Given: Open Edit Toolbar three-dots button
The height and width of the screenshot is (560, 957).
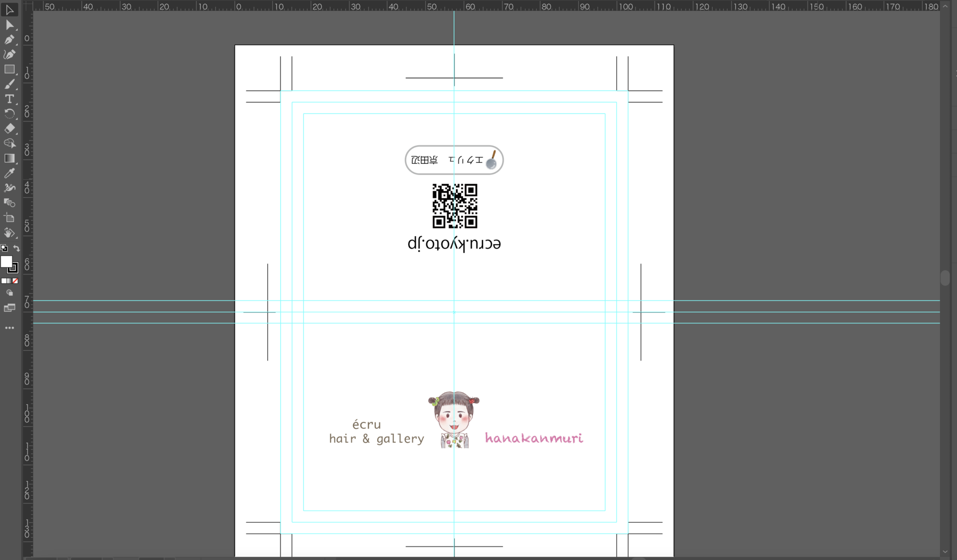Looking at the screenshot, I should coord(9,328).
